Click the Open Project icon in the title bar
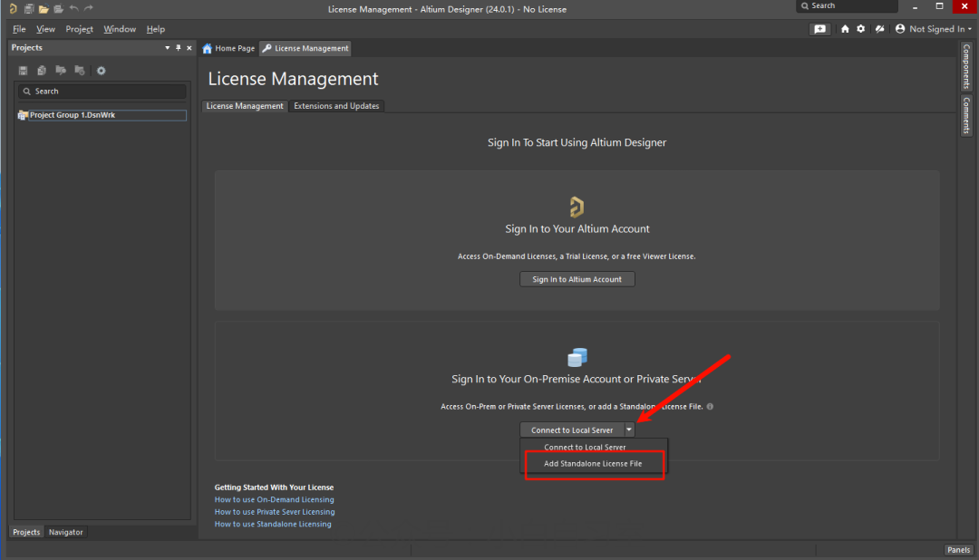 click(59, 9)
